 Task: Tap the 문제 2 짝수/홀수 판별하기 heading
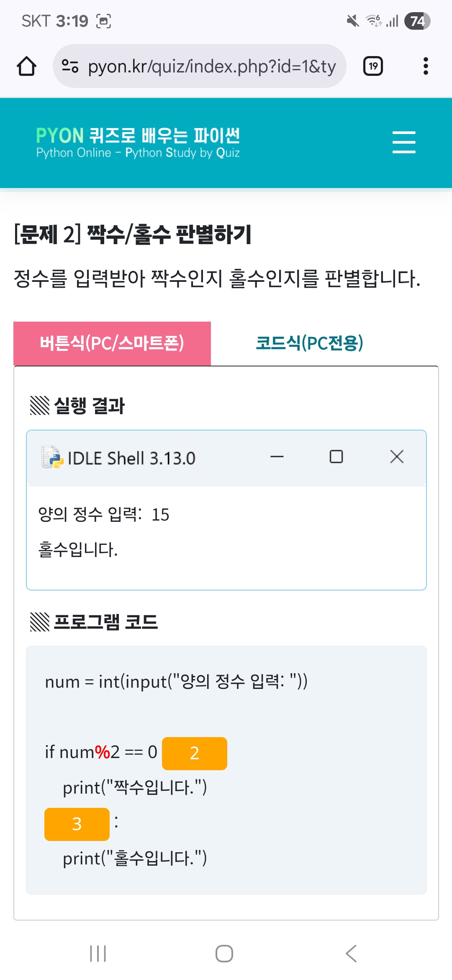[133, 234]
